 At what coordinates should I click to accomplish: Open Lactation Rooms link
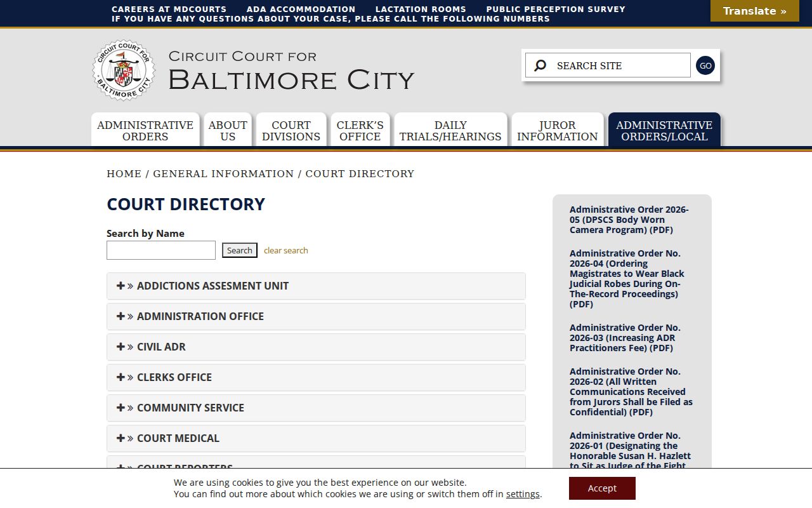[x=421, y=10]
